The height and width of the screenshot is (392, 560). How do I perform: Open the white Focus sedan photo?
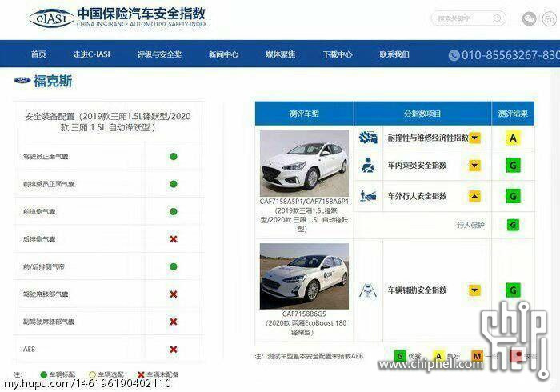(x=304, y=163)
